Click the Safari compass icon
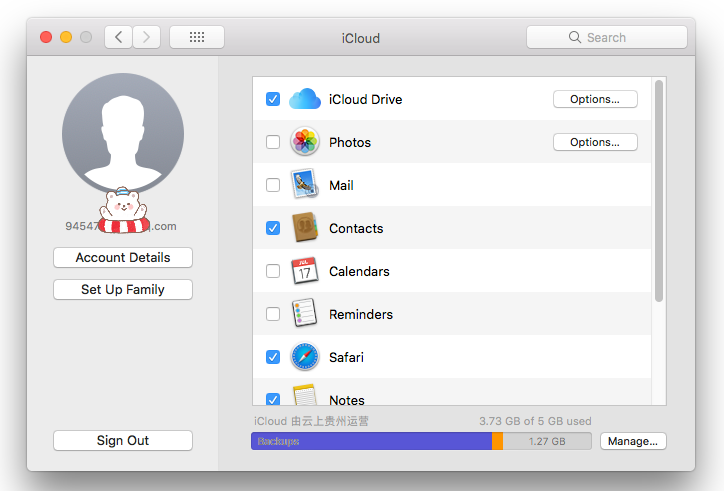 305,357
